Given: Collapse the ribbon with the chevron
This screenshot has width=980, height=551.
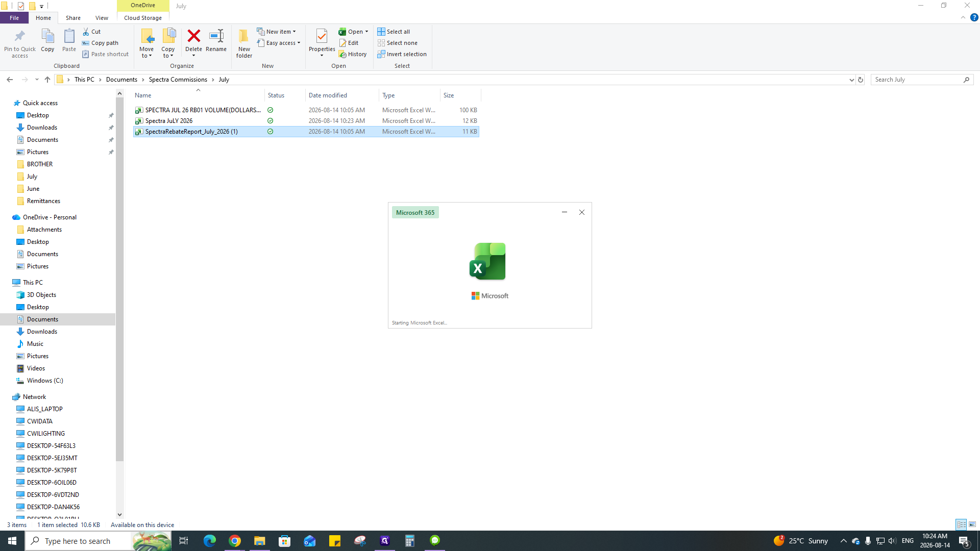Looking at the screenshot, I should [x=963, y=18].
